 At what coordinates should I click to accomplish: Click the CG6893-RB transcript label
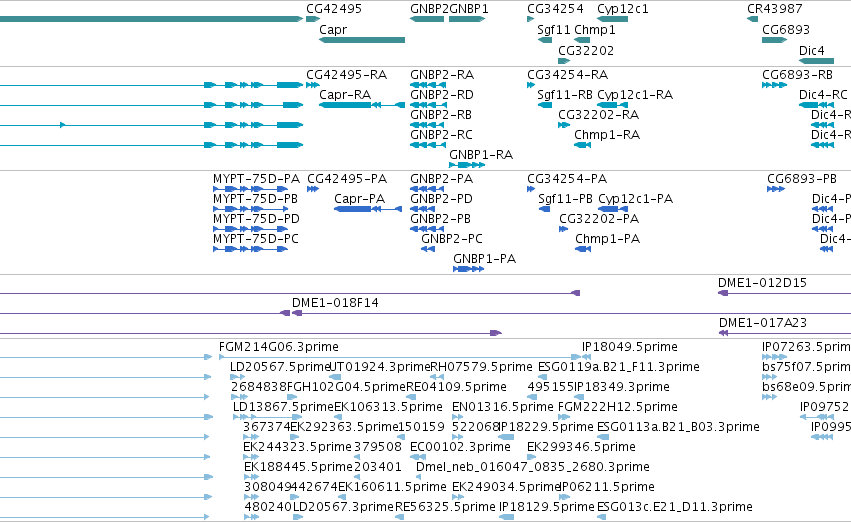pos(797,74)
